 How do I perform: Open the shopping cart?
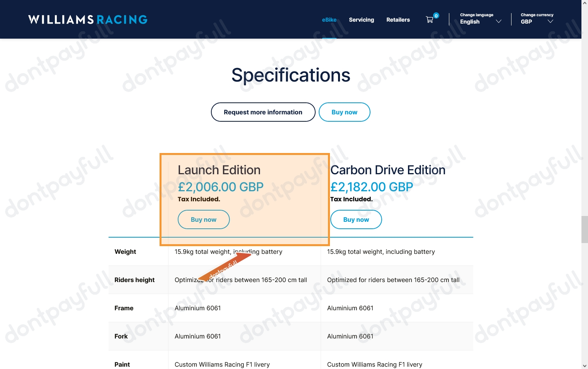point(430,19)
